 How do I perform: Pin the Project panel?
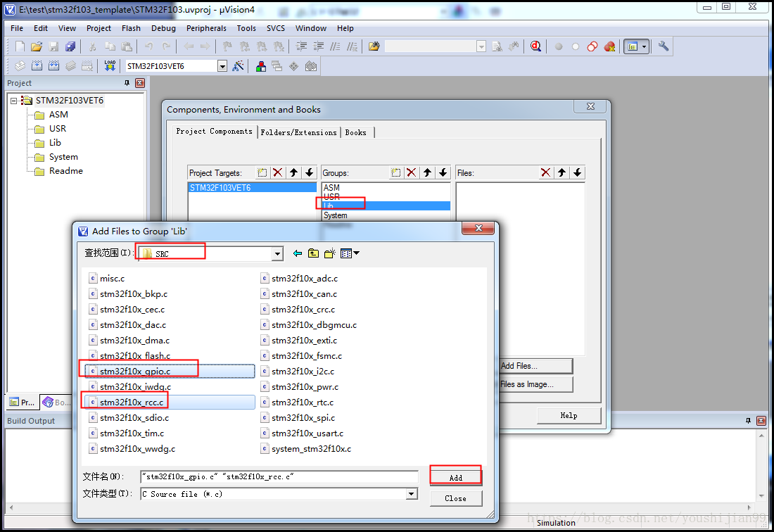pyautogui.click(x=127, y=83)
